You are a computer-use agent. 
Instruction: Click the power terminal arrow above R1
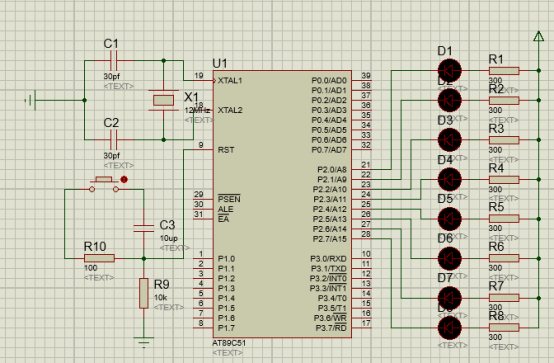point(538,36)
